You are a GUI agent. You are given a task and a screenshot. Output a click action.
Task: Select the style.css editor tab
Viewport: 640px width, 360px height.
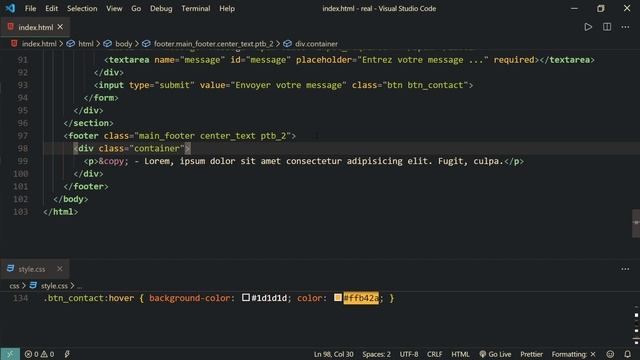[35, 269]
